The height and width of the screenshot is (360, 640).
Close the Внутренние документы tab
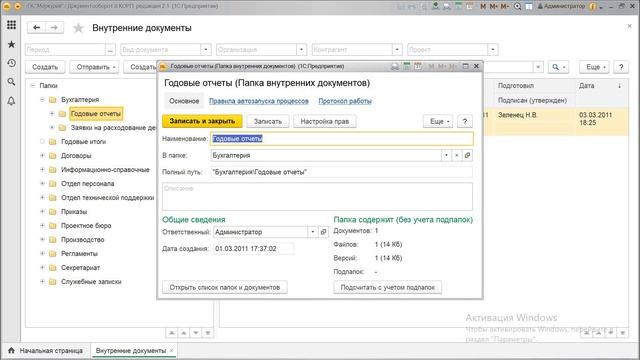(x=171, y=350)
